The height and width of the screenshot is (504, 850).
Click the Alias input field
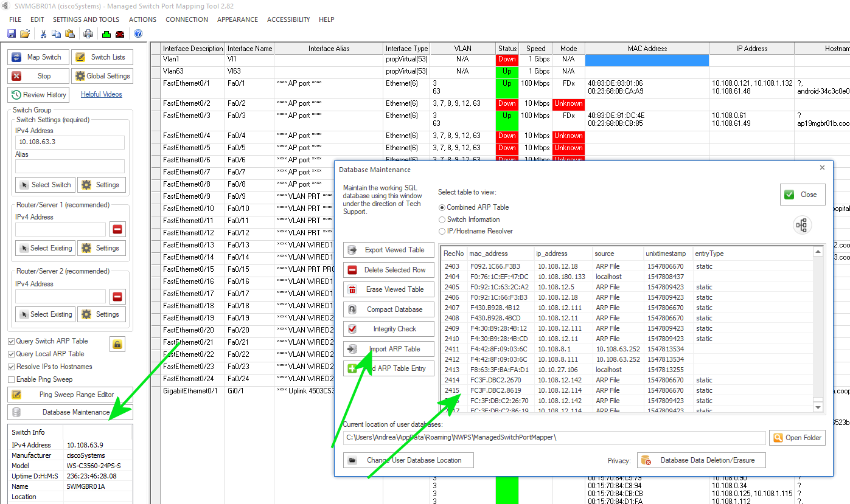[70, 166]
